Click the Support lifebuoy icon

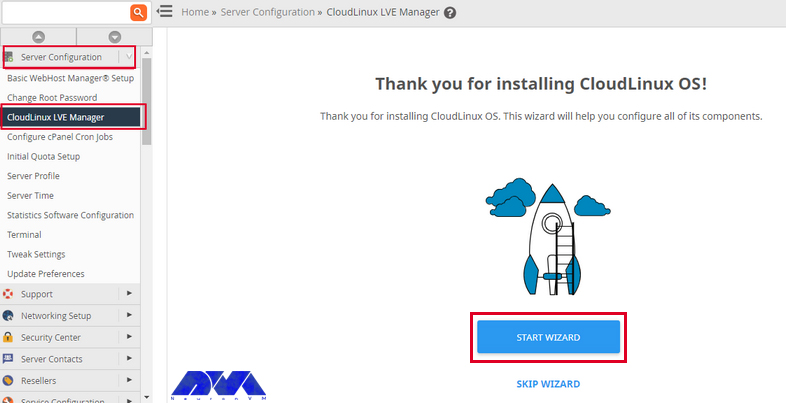pos(8,294)
